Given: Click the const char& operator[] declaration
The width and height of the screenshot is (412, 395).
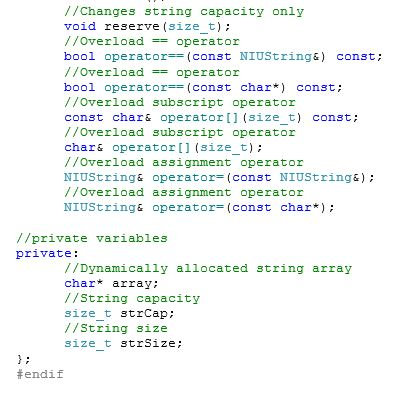Looking at the screenshot, I should click(x=211, y=117).
